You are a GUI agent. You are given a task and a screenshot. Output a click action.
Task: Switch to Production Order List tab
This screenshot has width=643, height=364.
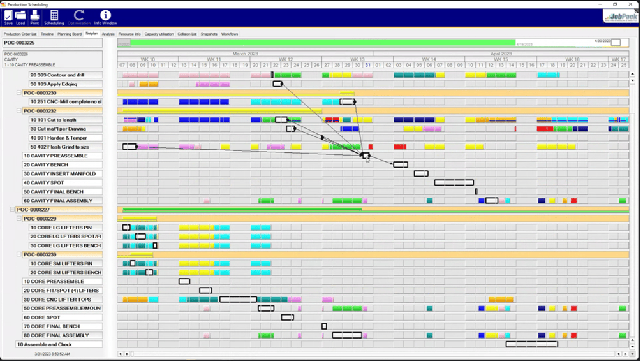pyautogui.click(x=20, y=34)
